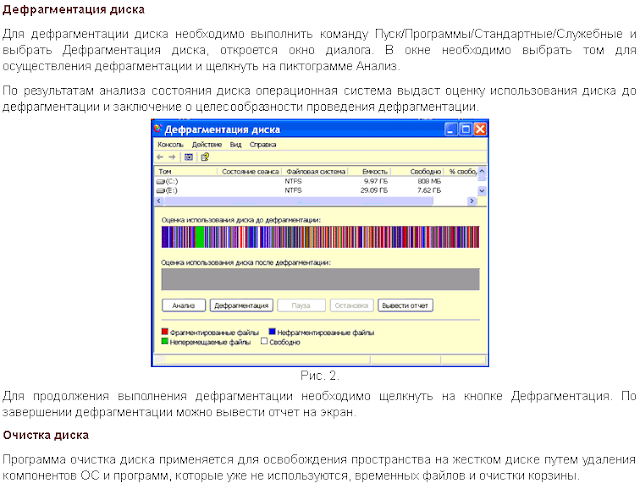Image resolution: width=640 pixels, height=489 pixels.
Task: Click NTFS in the (E:) row
Action: click(293, 191)
